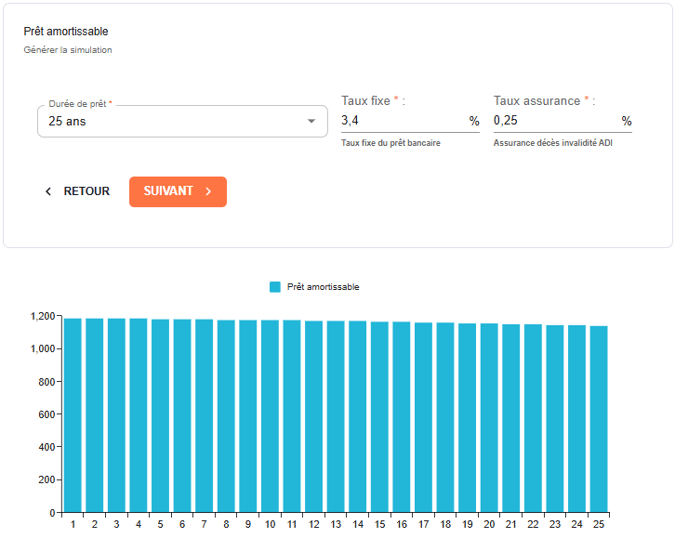Select the chart bar for year 23
The width and height of the screenshot is (688, 538).
[554, 415]
